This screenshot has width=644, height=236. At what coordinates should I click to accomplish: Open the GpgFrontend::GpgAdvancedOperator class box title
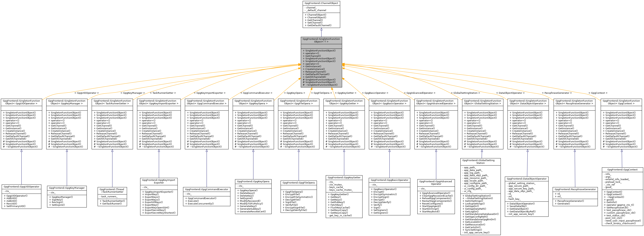point(436,183)
